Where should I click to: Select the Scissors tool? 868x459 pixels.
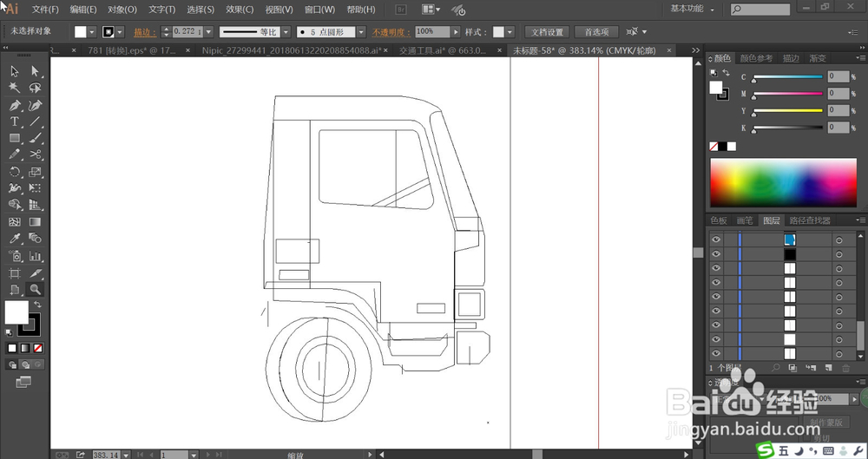point(35,154)
